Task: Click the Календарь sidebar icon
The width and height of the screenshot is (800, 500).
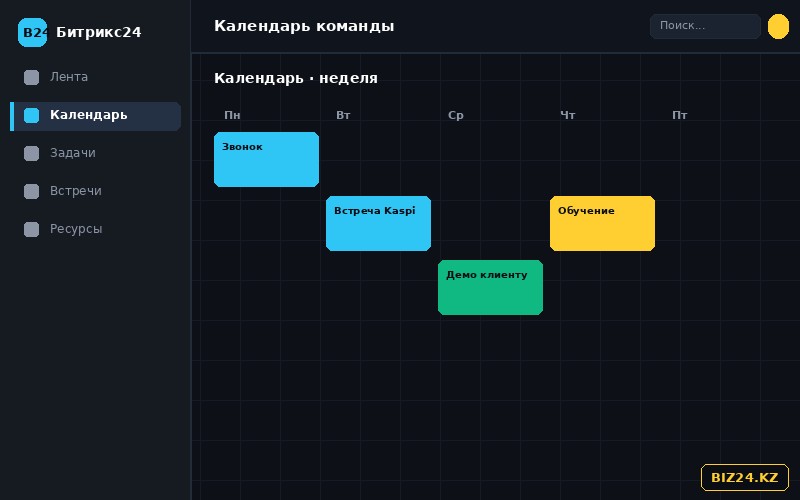Action: coord(32,115)
